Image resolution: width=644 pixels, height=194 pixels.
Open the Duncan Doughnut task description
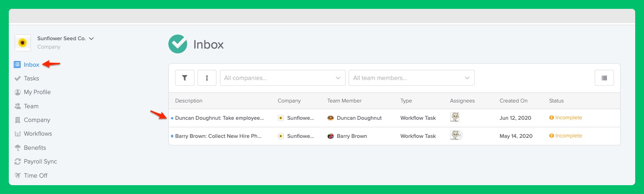pos(220,118)
